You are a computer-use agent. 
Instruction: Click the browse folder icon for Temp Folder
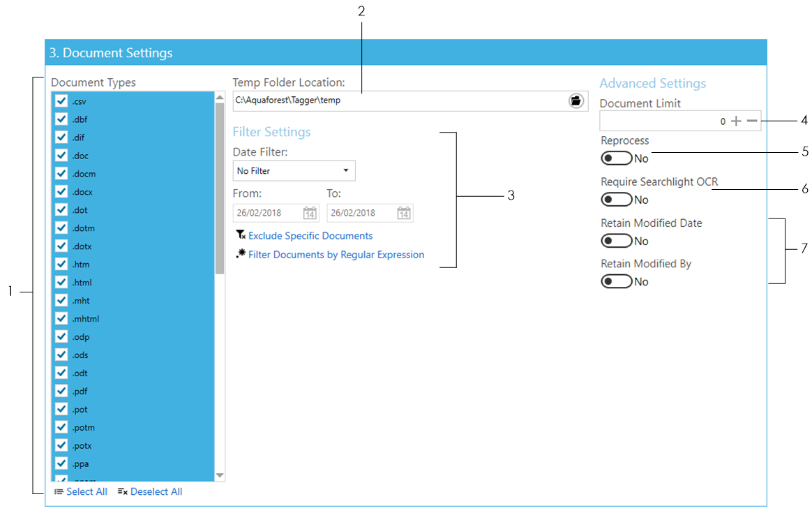pyautogui.click(x=576, y=101)
